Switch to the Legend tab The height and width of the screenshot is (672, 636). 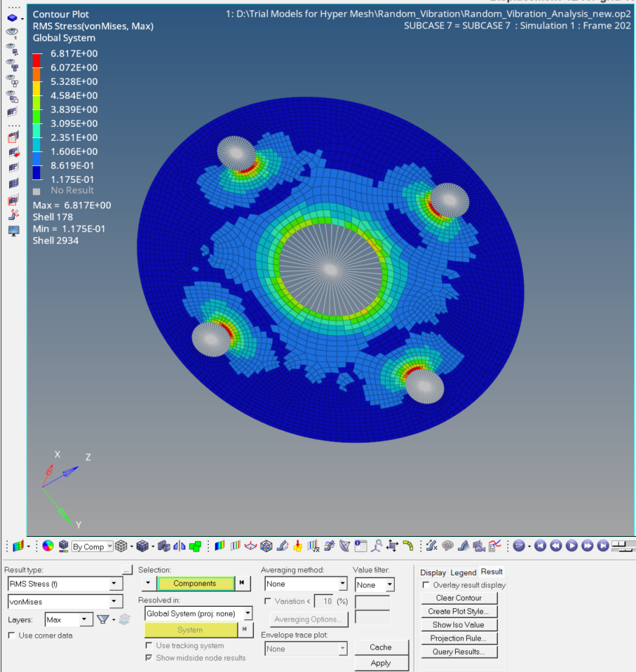pos(463,572)
